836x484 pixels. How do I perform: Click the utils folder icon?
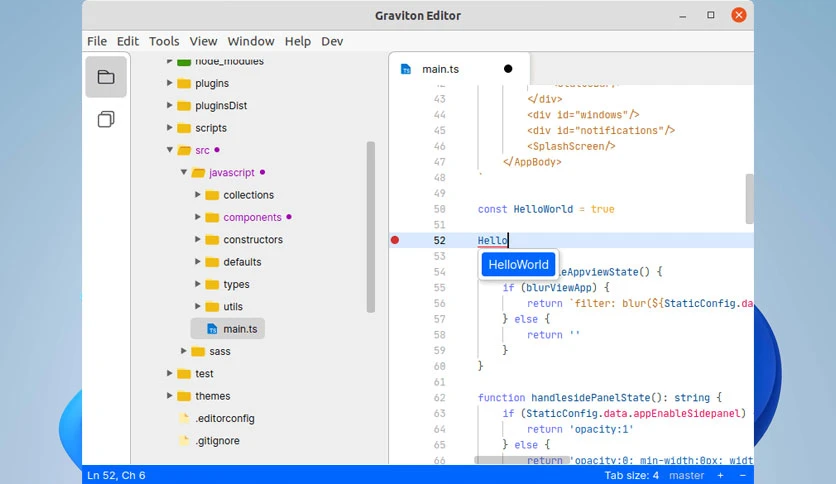pos(212,307)
